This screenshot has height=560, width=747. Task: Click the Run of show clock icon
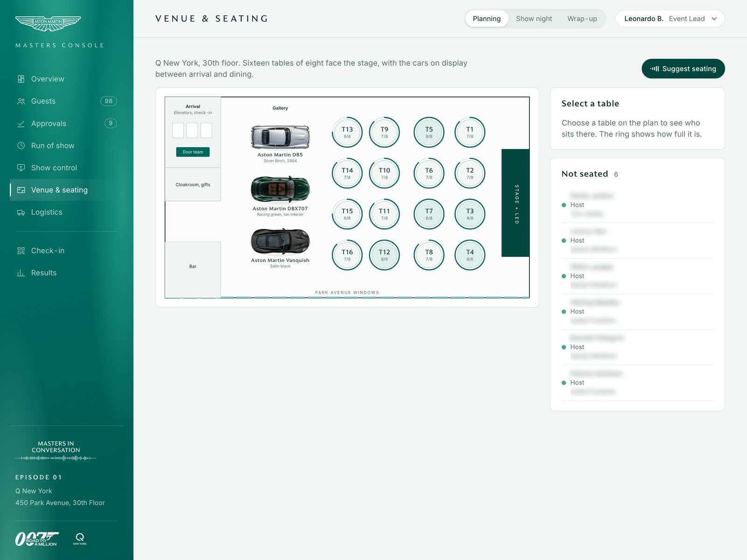21,146
